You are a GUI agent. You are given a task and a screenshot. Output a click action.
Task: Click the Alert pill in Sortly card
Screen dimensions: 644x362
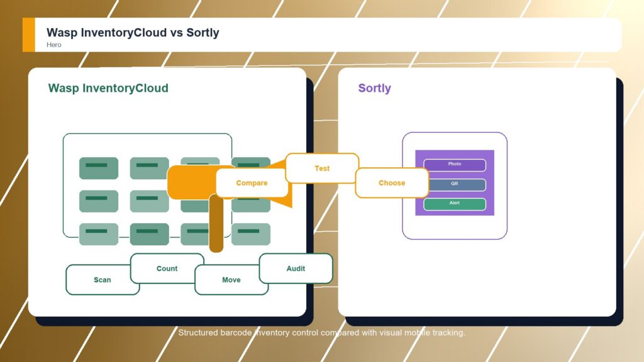455,204
